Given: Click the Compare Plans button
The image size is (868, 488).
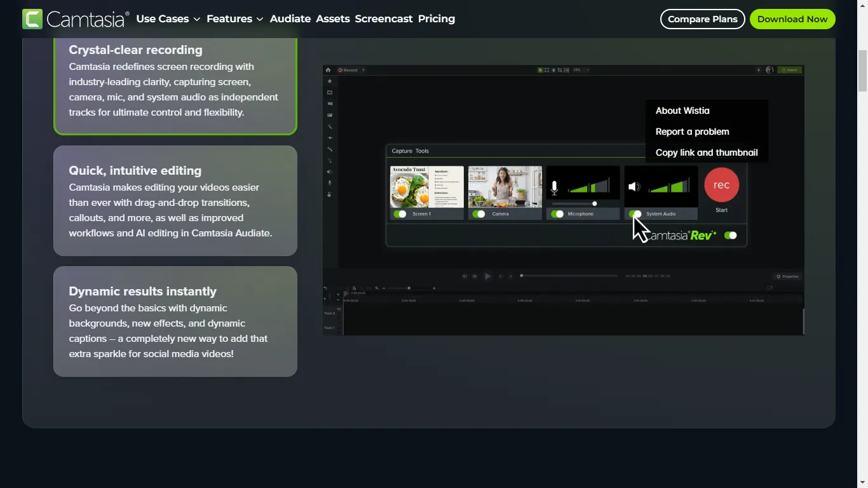Looking at the screenshot, I should [x=703, y=19].
